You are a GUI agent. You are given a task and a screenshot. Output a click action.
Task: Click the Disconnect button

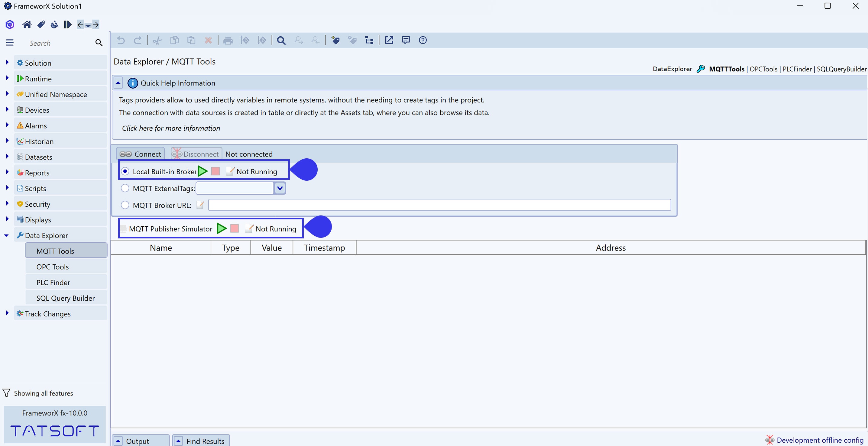click(x=196, y=154)
